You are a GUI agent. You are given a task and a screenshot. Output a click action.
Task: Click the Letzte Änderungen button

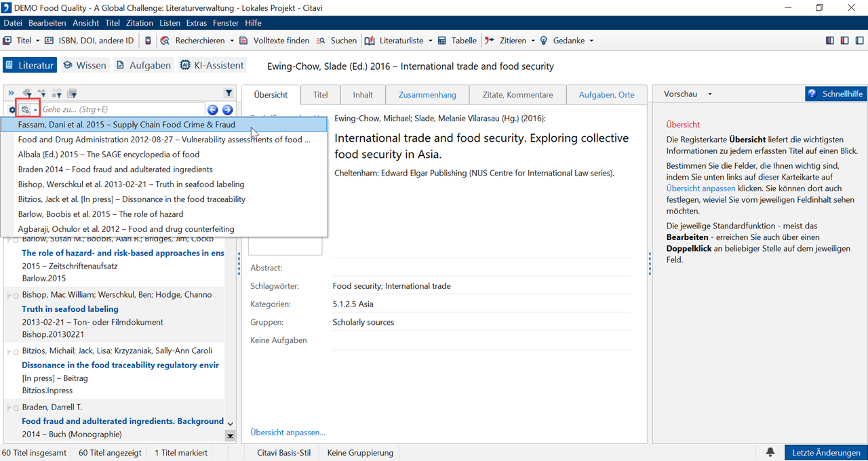826,452
